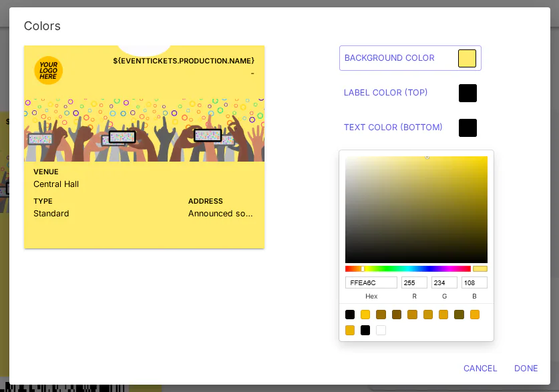Screen dimensions: 559x392
Task: Pick the black preset in the second row
Action: 365,331
